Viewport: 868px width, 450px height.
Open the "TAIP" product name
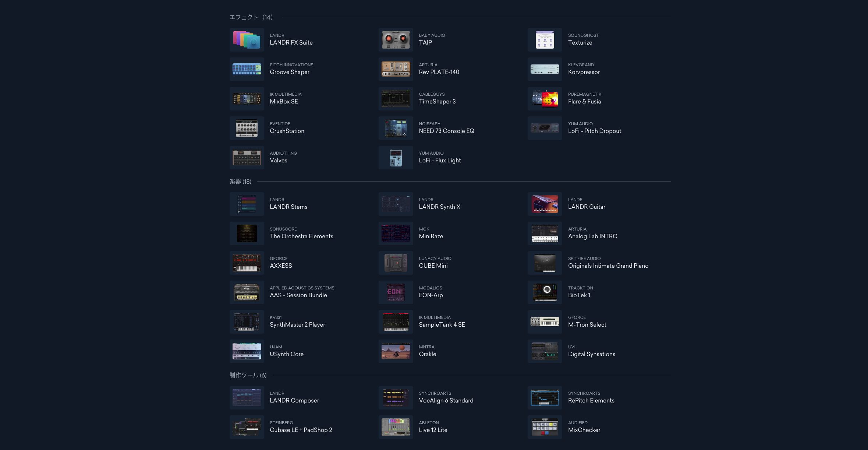click(x=425, y=43)
